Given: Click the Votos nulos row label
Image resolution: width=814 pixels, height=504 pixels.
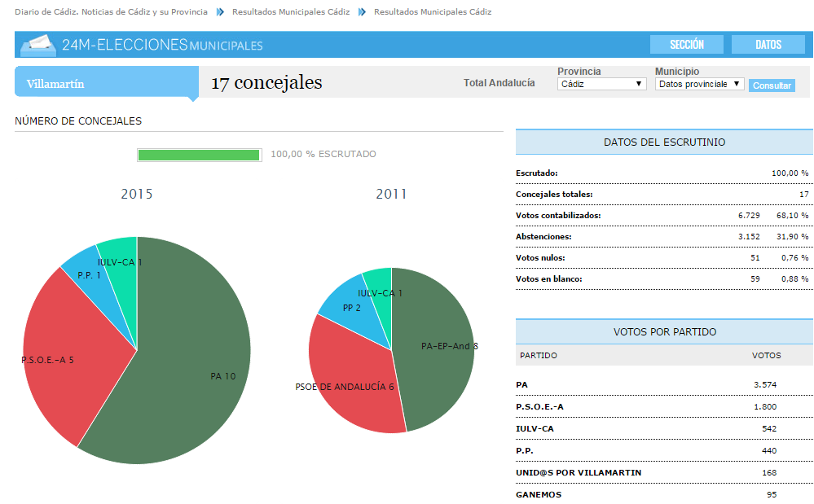Looking at the screenshot, I should tap(540, 258).
